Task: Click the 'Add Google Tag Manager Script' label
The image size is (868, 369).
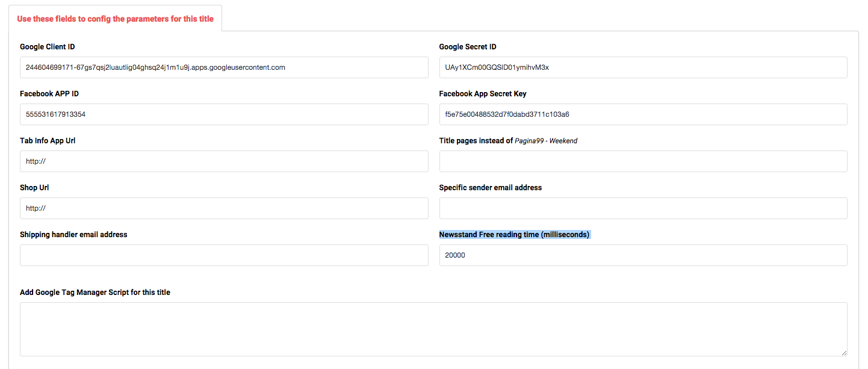Action: 95,293
